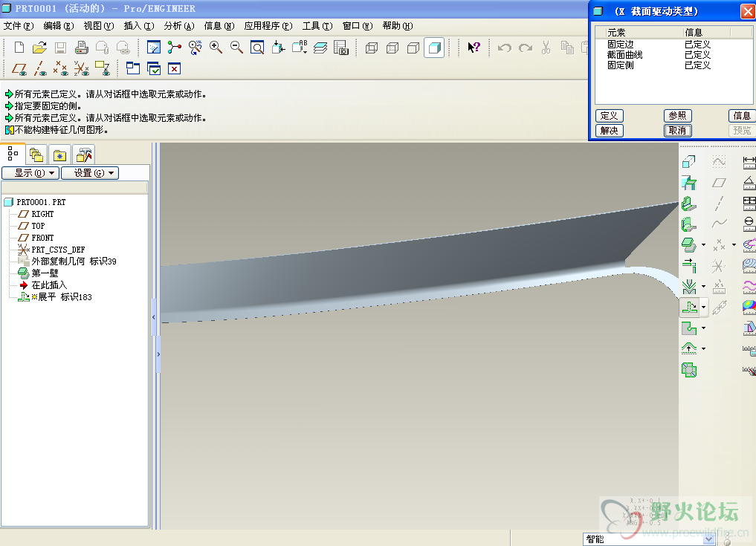Expand the unbend tool flyout arrow
The image size is (756, 546).
pos(704,308)
